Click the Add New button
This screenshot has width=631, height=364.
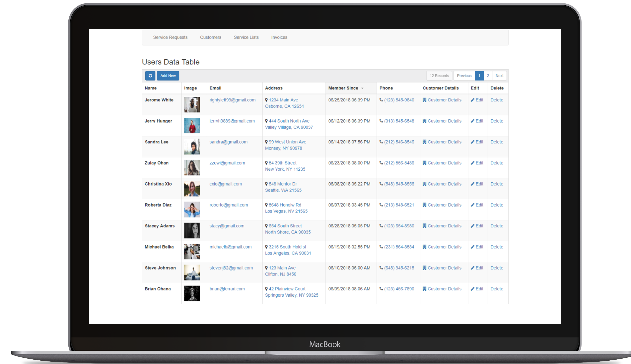pyautogui.click(x=168, y=76)
